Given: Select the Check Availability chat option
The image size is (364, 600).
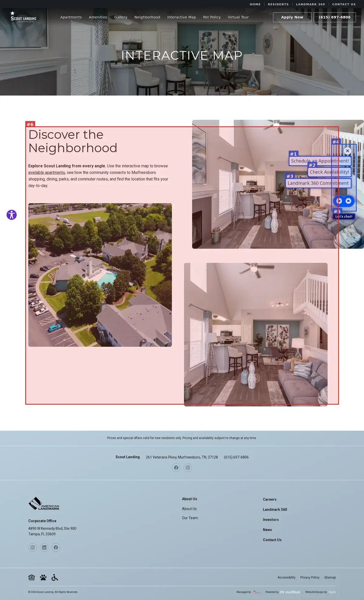Looking at the screenshot, I should click(x=329, y=172).
